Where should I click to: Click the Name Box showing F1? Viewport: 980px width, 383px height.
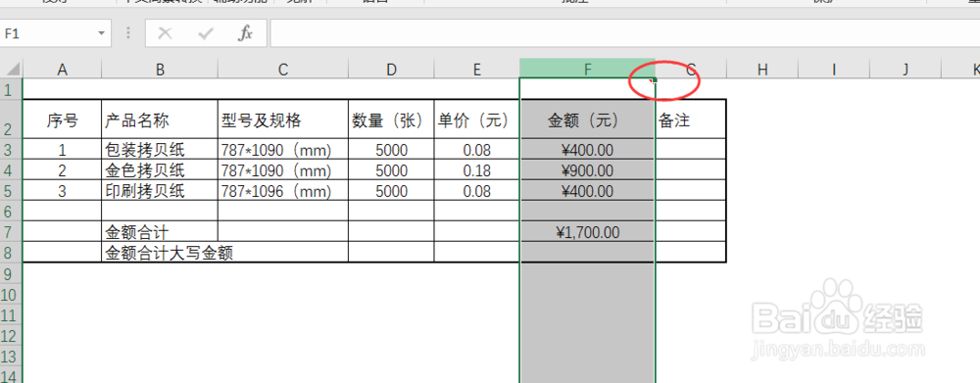56,33
